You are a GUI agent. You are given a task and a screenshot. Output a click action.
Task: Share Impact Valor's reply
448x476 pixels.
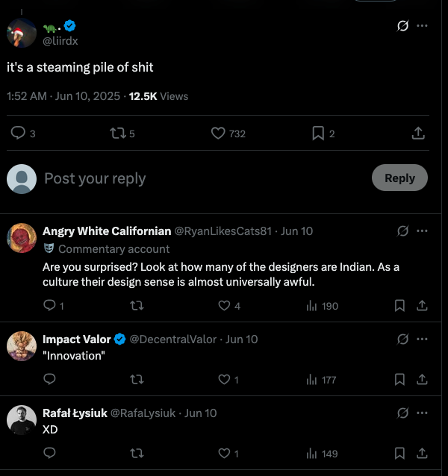point(421,380)
